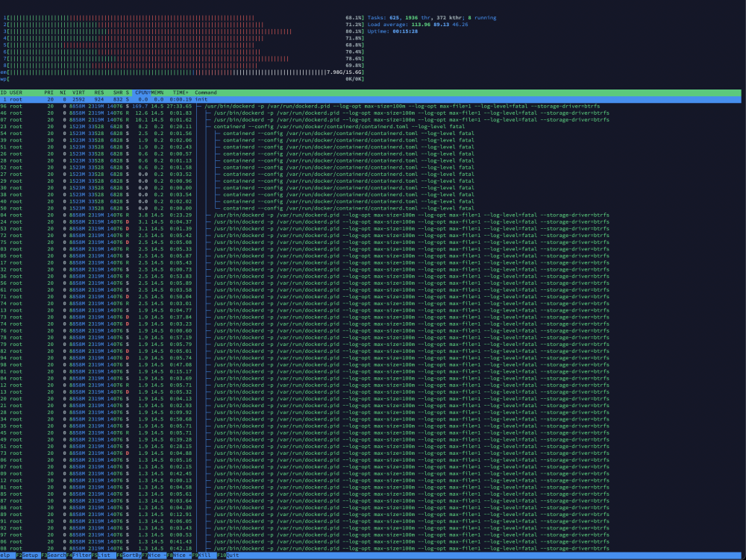Click the CPU 1 meter showing 68.1%
This screenshot has height=560, width=746.
point(184,18)
